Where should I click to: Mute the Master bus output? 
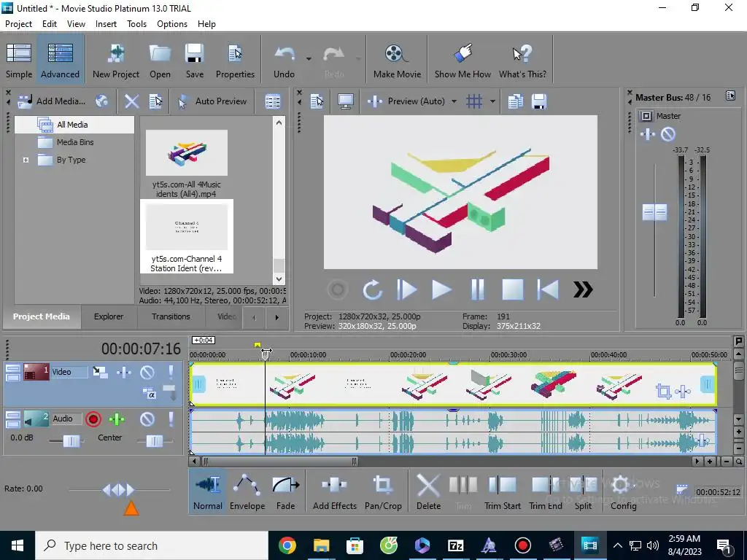point(668,134)
